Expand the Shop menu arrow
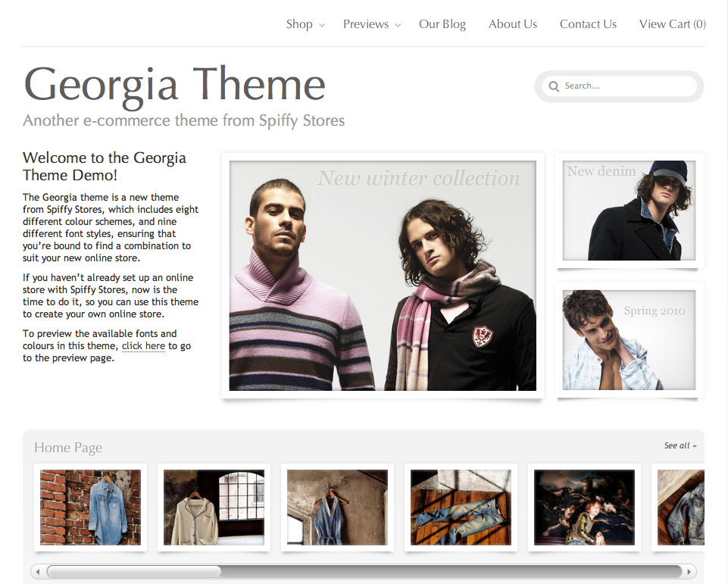 (322, 26)
